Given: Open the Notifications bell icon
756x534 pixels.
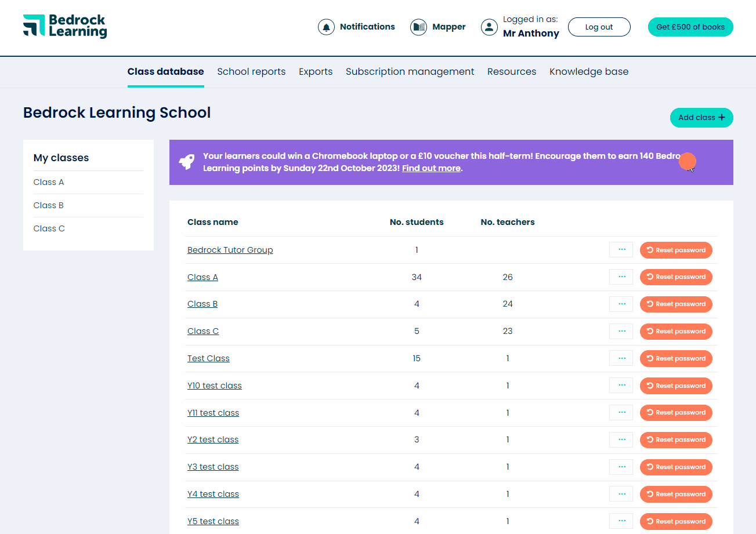Looking at the screenshot, I should pyautogui.click(x=326, y=27).
